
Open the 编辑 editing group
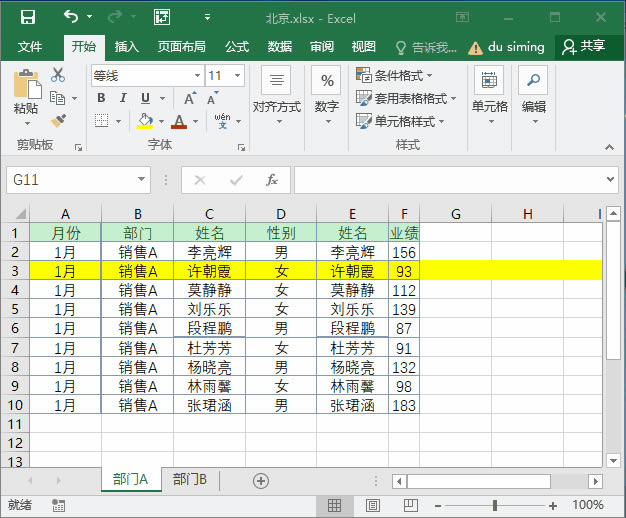533,96
